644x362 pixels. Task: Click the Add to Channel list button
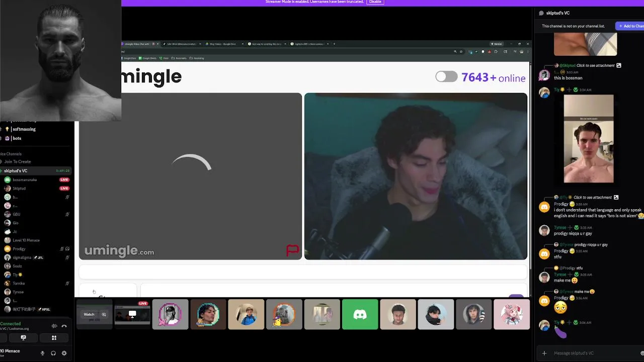tap(631, 26)
